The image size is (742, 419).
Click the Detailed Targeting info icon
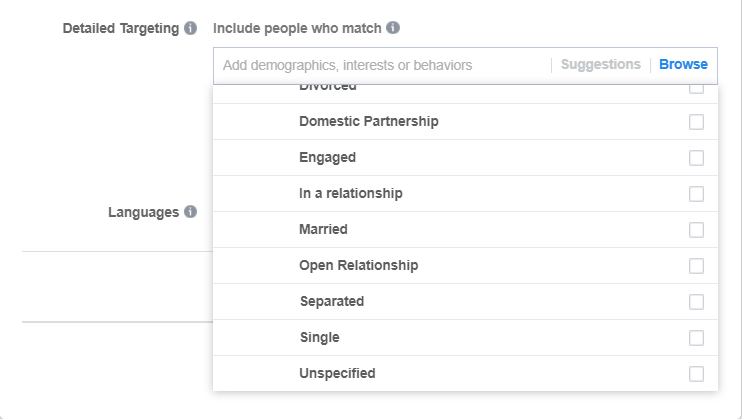click(190, 28)
